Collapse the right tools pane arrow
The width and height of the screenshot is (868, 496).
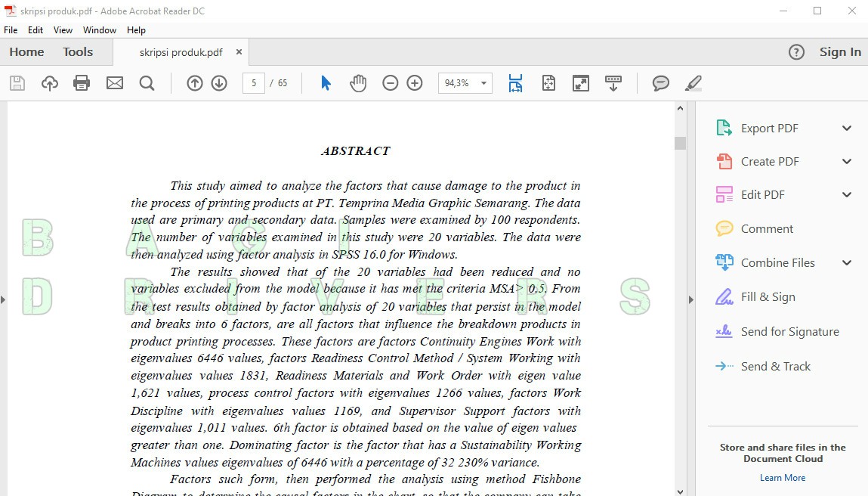(691, 299)
